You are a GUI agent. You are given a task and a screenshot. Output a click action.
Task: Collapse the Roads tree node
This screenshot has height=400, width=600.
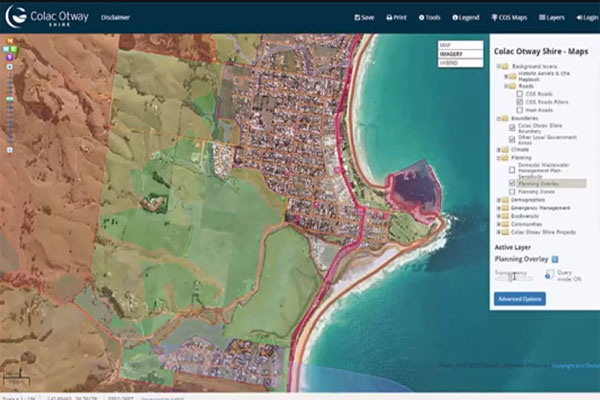[506, 86]
